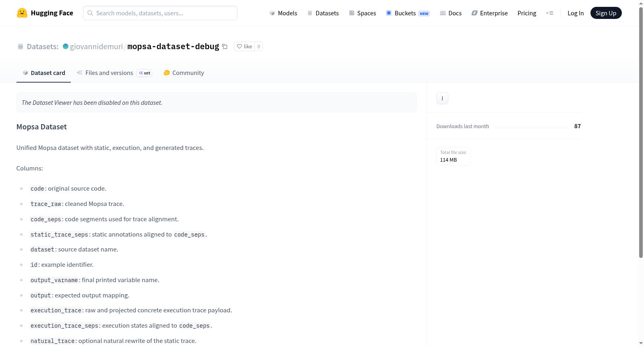
Task: Click the 'output: expected output mapping' entry
Action: (x=80, y=295)
